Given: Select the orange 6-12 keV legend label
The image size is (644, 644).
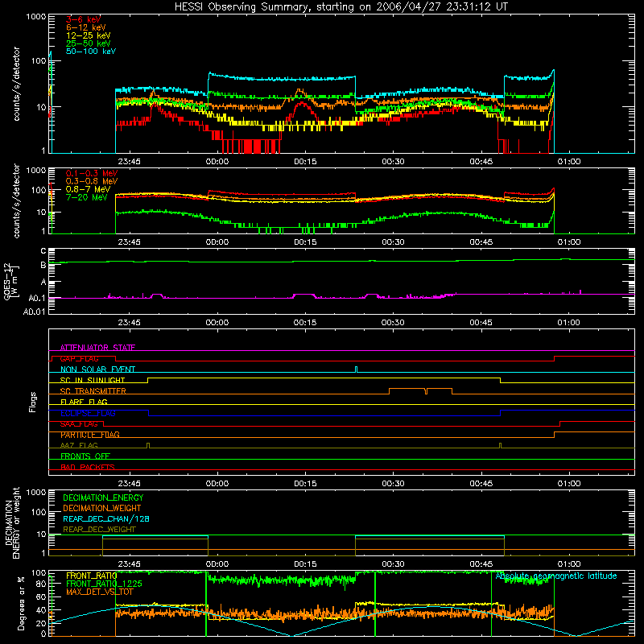Looking at the screenshot, I should pos(86,27).
